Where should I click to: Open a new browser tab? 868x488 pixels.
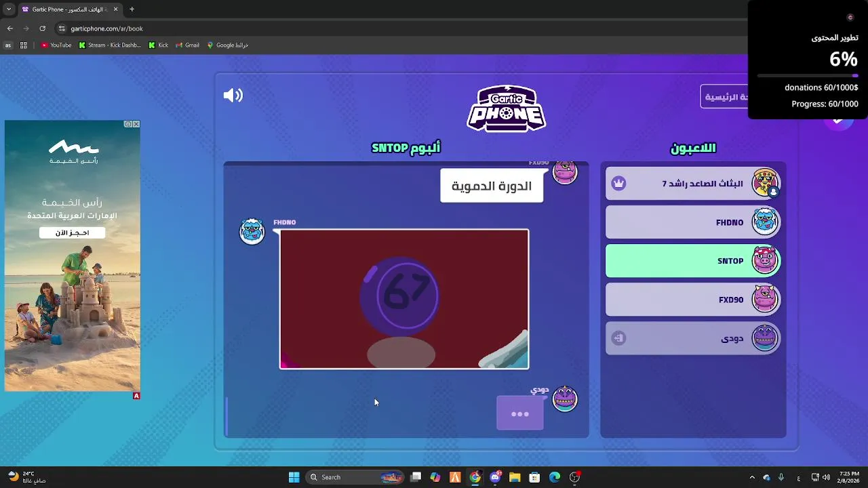(132, 9)
